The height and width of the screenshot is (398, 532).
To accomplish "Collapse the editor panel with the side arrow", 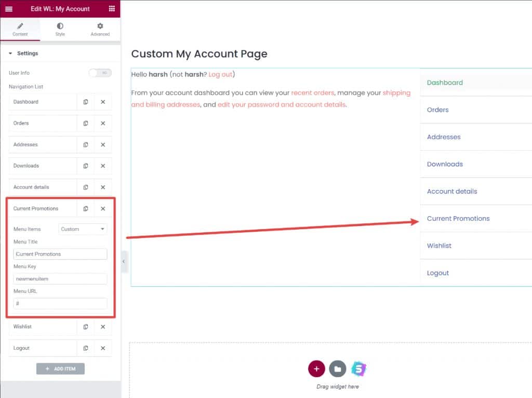I will (x=124, y=262).
